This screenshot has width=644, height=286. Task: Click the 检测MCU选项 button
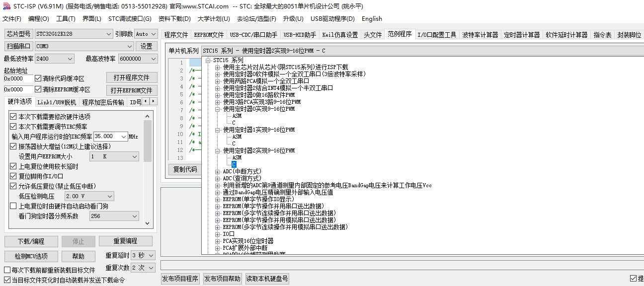click(x=31, y=256)
